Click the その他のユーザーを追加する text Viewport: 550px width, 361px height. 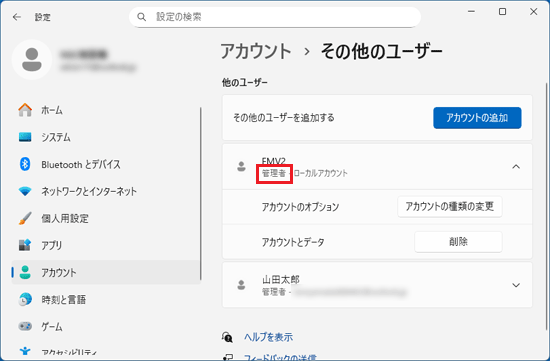284,118
